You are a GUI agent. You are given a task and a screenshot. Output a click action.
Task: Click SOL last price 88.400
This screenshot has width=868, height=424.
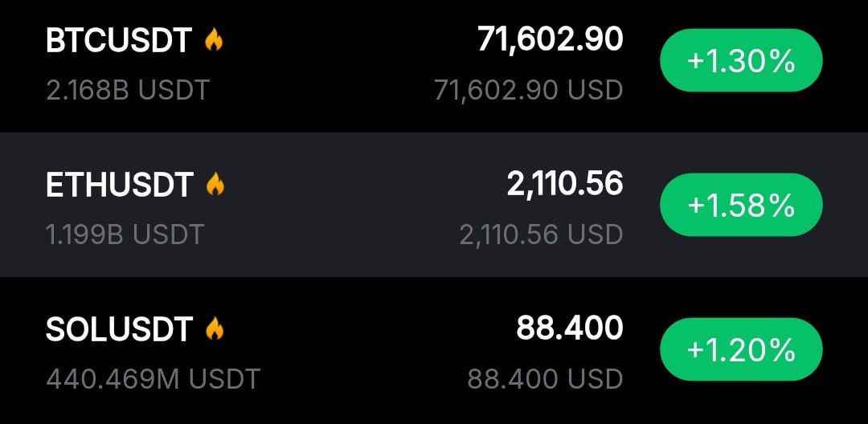tap(569, 328)
